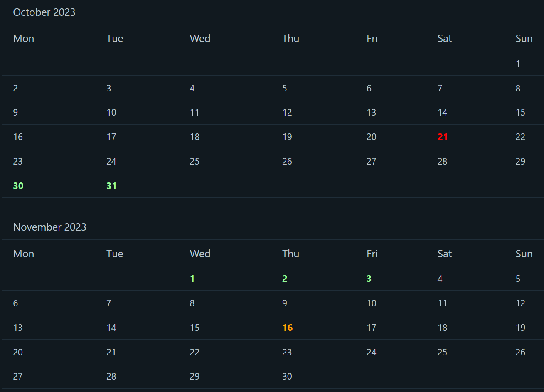Viewport: 544px width, 392px height.
Task: Pick October 22 in Sun column
Action: click(x=520, y=137)
